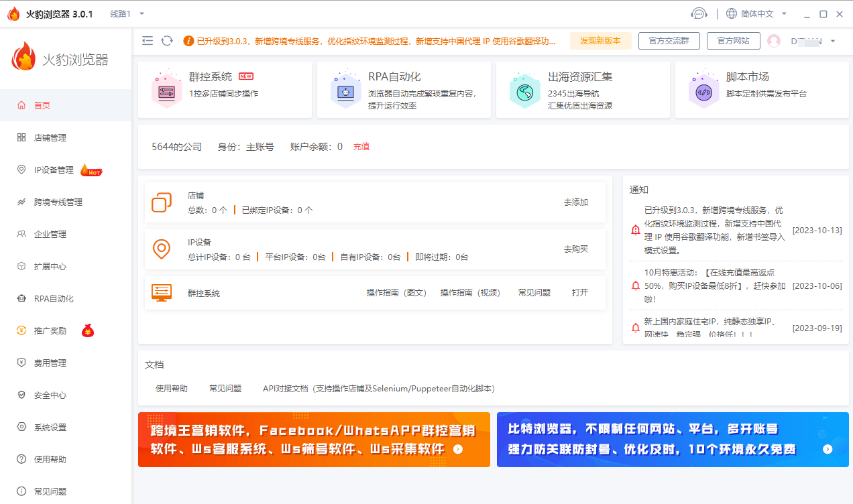This screenshot has width=853, height=504.
Task: Click the 5644的公司 company name
Action: tap(176, 147)
